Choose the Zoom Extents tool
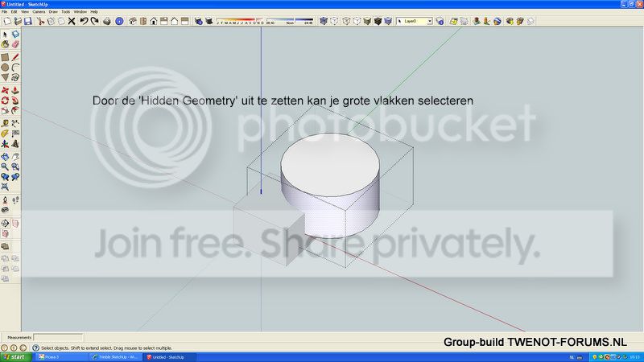 click(5, 187)
